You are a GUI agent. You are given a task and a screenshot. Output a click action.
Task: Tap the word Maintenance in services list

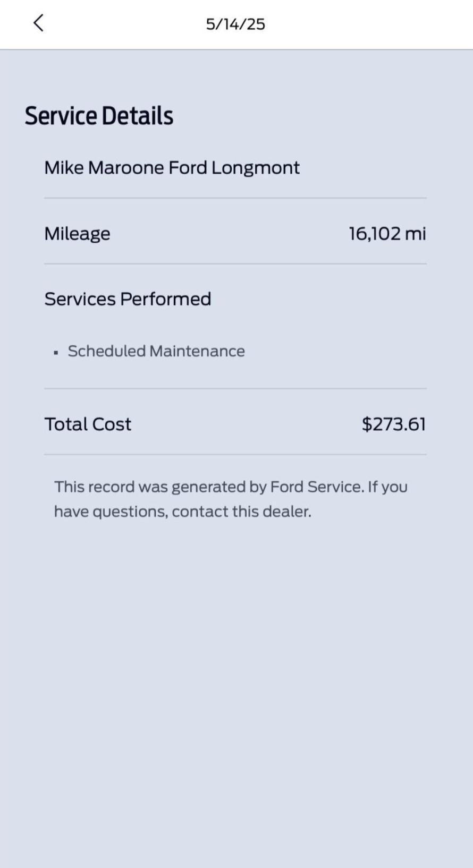197,351
